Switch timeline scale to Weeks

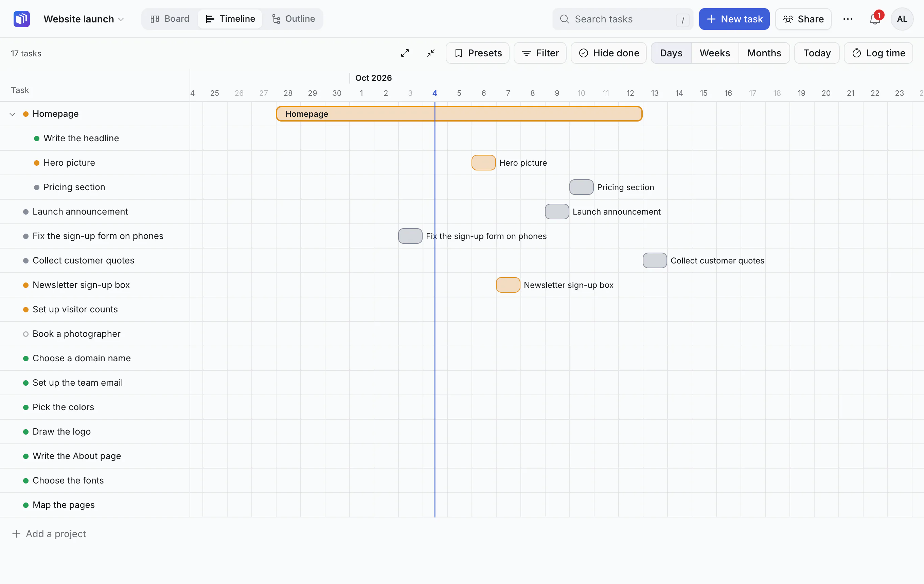tap(714, 53)
